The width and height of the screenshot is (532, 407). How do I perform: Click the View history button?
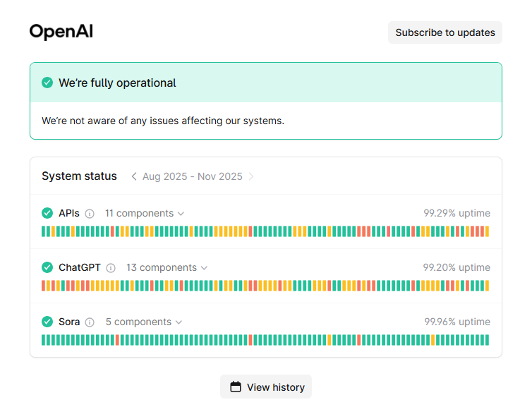(x=266, y=387)
